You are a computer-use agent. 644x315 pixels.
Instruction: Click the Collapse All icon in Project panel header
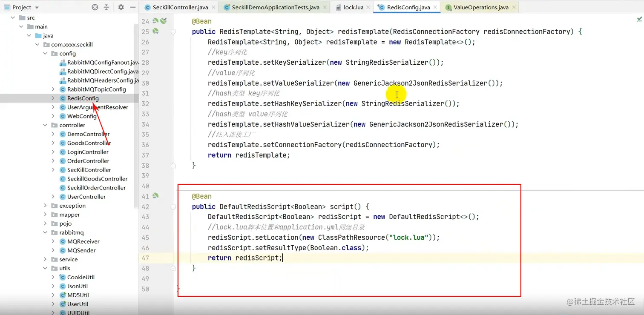point(106,7)
